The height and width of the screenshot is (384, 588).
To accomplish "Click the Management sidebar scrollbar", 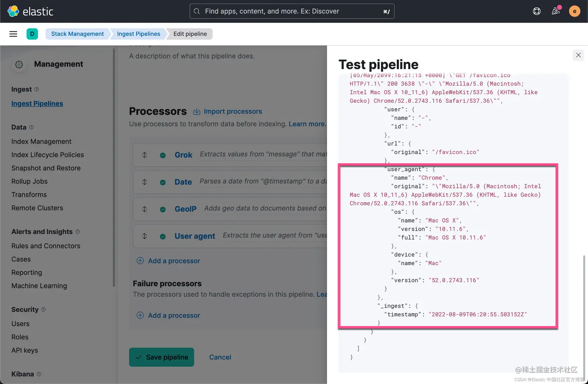I will click(x=114, y=167).
